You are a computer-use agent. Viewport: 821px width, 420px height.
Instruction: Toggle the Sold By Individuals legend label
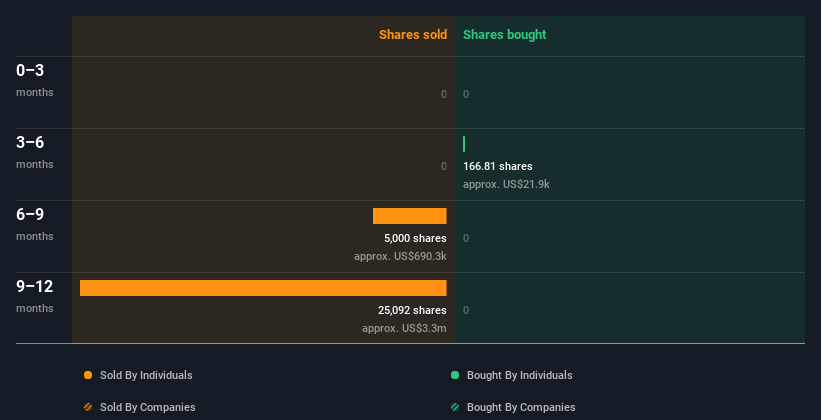(x=146, y=375)
